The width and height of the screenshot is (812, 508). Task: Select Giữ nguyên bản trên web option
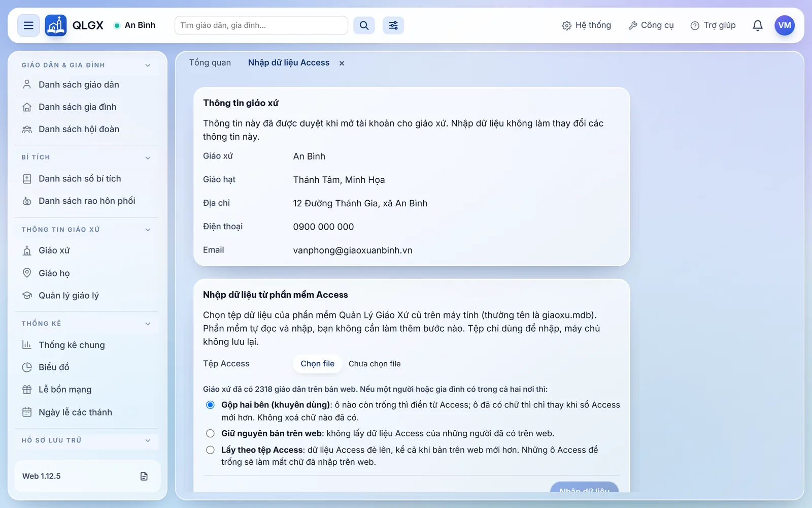click(x=210, y=433)
